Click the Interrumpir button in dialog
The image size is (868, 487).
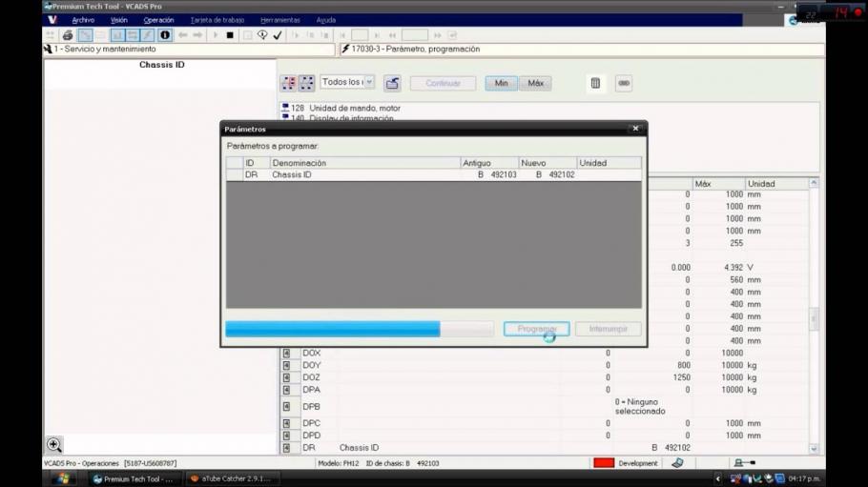pyautogui.click(x=609, y=329)
